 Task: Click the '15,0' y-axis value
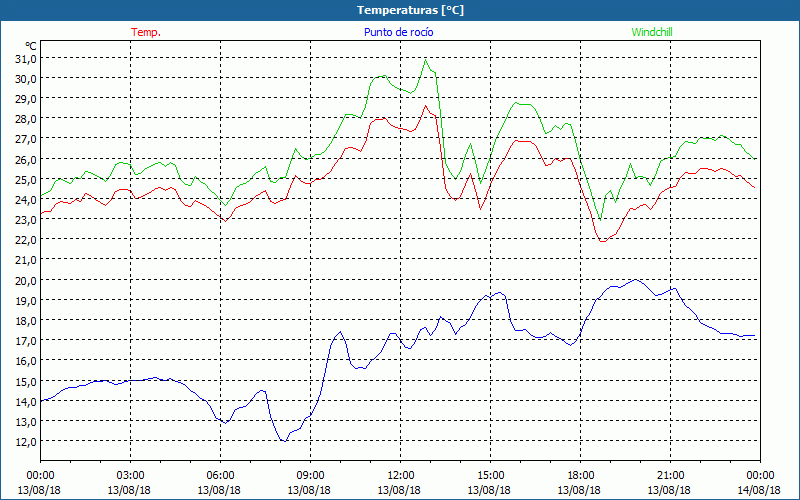26,381
